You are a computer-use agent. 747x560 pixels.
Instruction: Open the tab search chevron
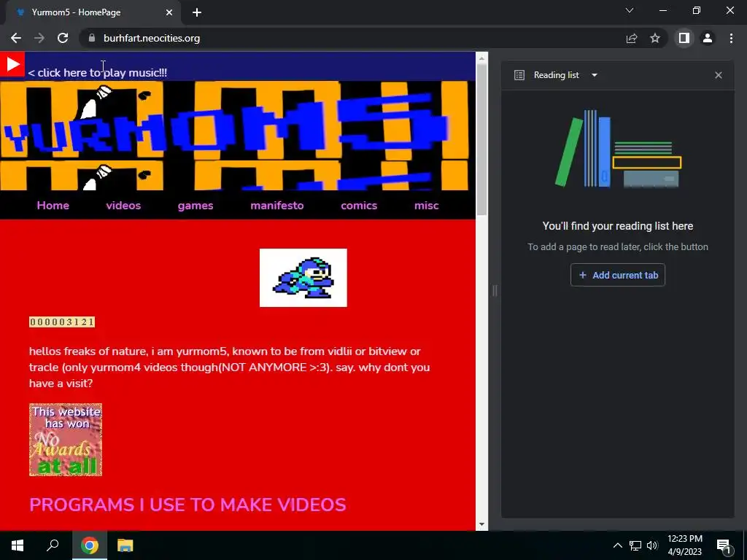tap(630, 10)
